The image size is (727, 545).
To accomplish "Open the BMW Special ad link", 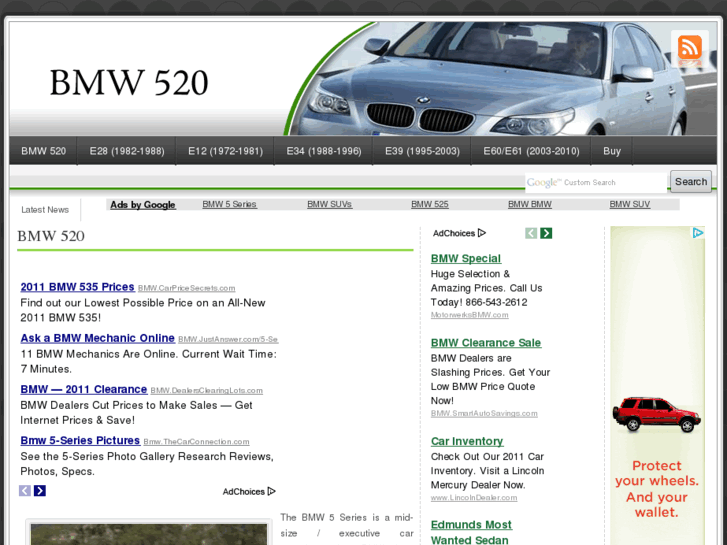I will click(x=466, y=258).
